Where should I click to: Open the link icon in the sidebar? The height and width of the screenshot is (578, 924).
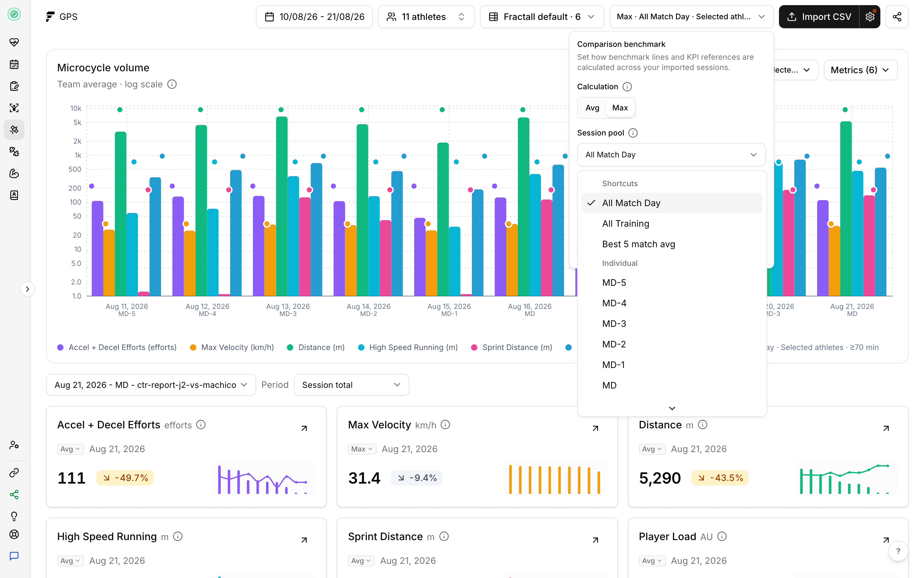point(14,473)
